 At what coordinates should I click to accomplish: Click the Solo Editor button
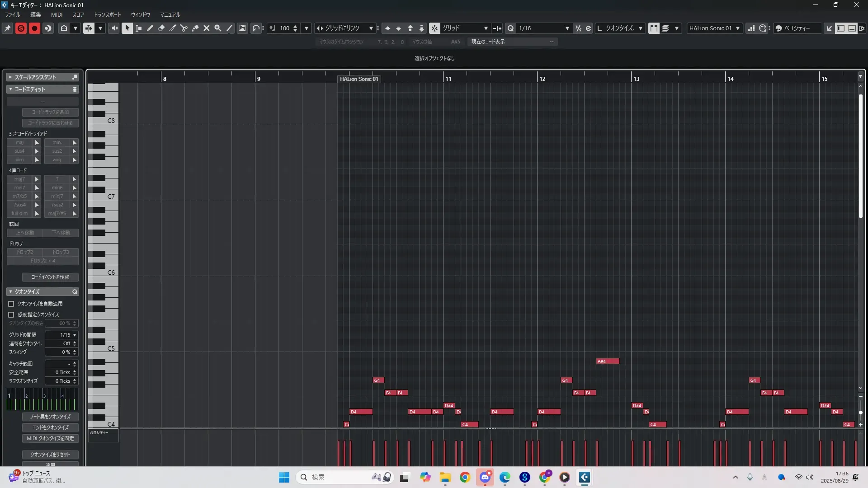pos(21,28)
